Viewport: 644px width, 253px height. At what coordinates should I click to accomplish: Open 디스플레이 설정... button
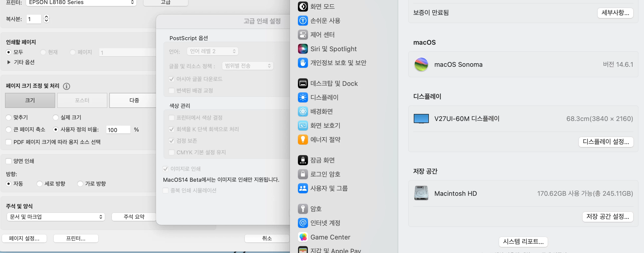(x=606, y=142)
